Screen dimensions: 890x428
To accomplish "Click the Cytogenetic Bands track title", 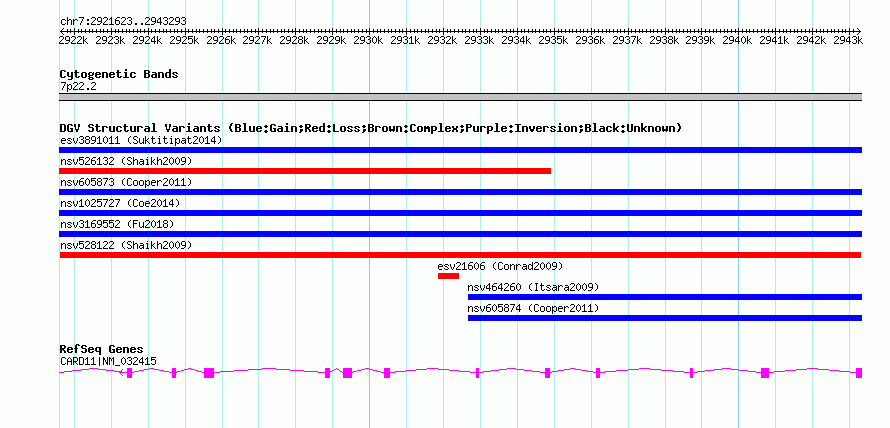I will [119, 74].
